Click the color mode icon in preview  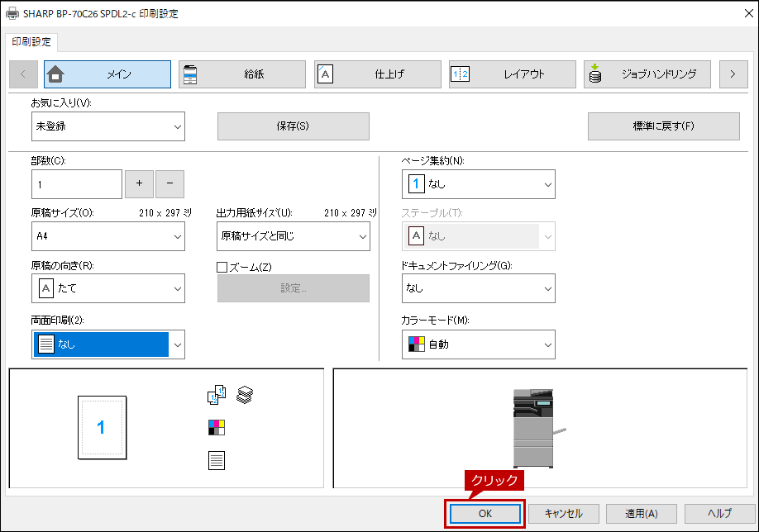[x=217, y=428]
